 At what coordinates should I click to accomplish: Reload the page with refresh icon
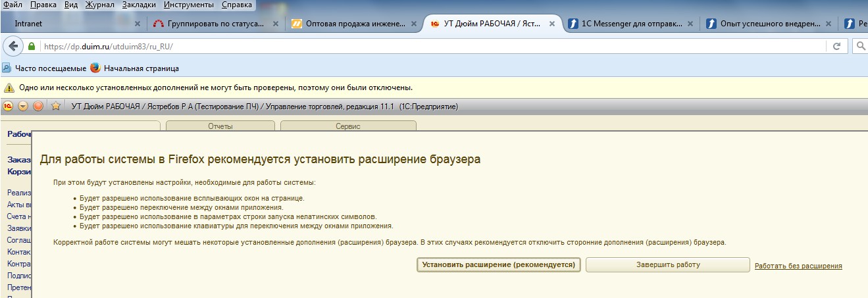pos(837,47)
